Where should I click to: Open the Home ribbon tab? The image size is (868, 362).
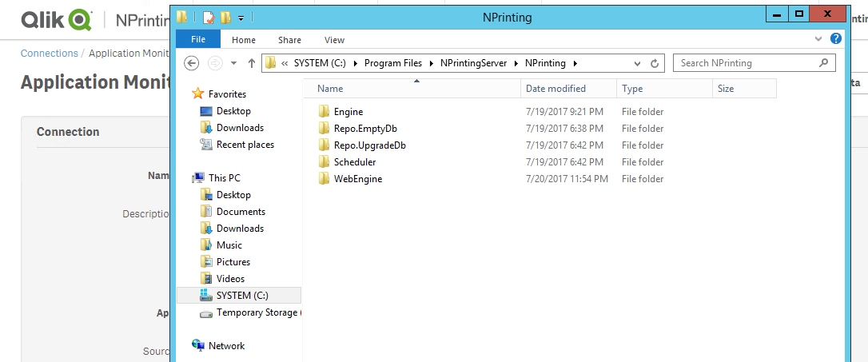click(244, 40)
